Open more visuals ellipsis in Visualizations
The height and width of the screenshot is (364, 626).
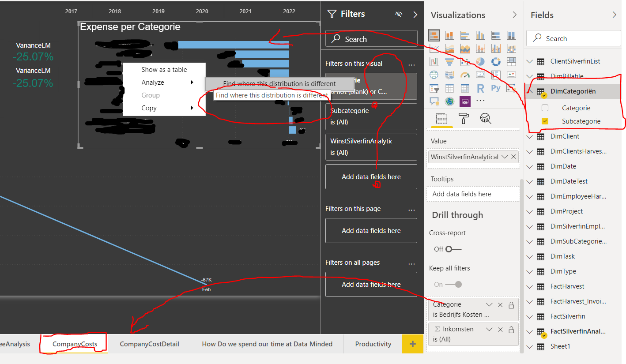(x=480, y=101)
